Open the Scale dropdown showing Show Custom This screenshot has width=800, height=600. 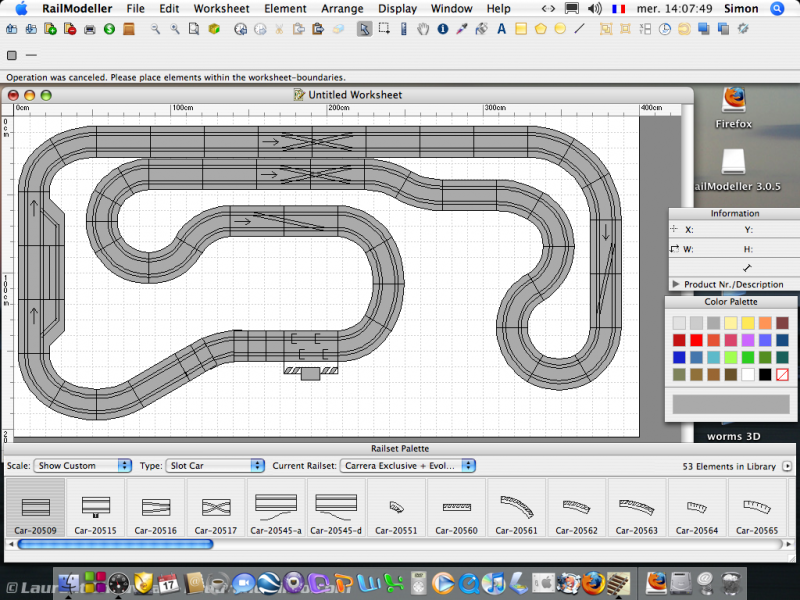point(82,466)
